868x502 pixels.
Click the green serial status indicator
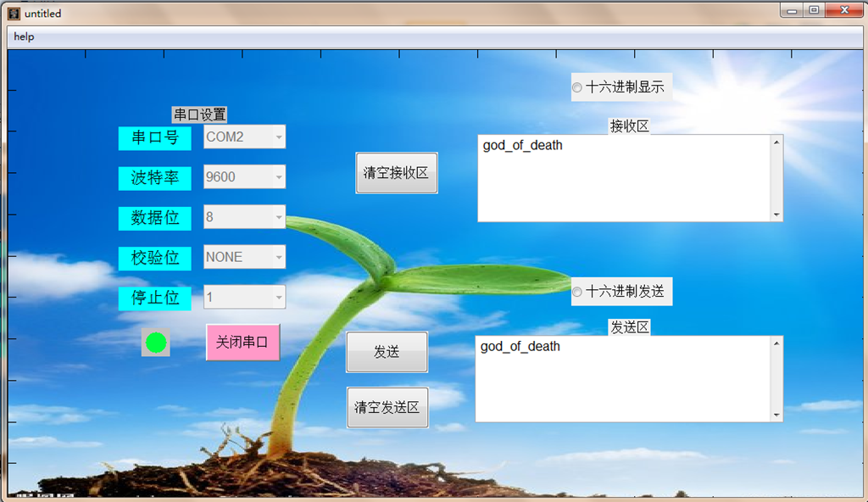156,343
